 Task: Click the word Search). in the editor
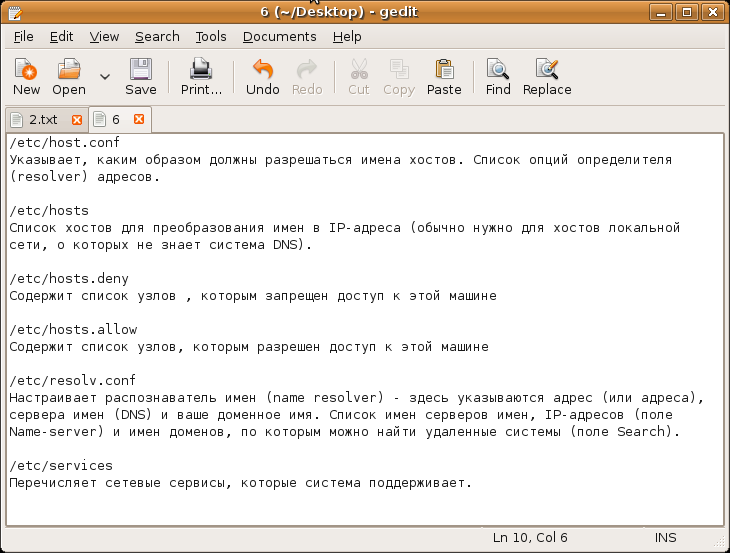click(x=649, y=432)
